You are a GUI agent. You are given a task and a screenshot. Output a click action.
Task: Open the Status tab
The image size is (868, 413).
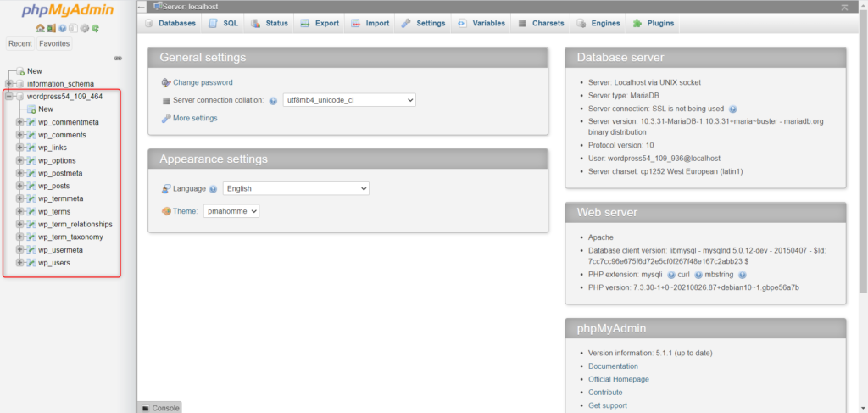(270, 23)
